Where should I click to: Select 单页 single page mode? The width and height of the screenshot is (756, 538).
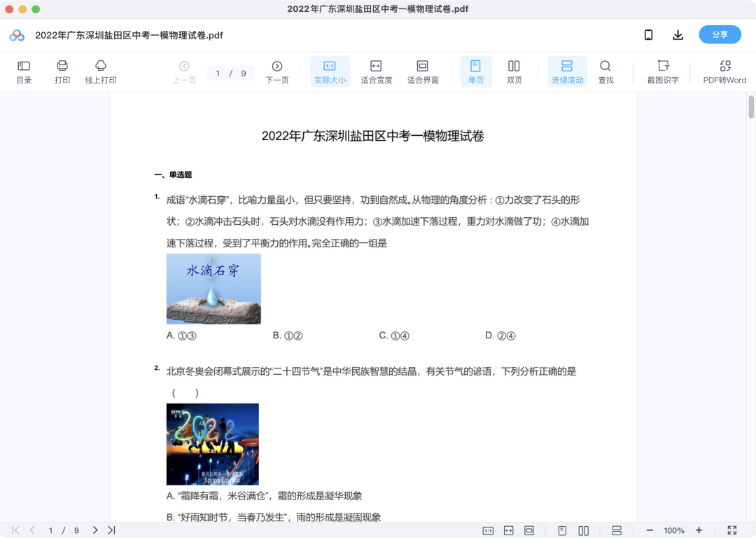pyautogui.click(x=475, y=72)
